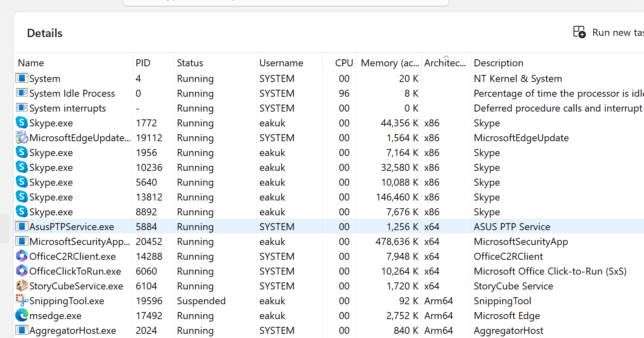
Task: Click the NT Kernel & System description
Action: click(518, 79)
